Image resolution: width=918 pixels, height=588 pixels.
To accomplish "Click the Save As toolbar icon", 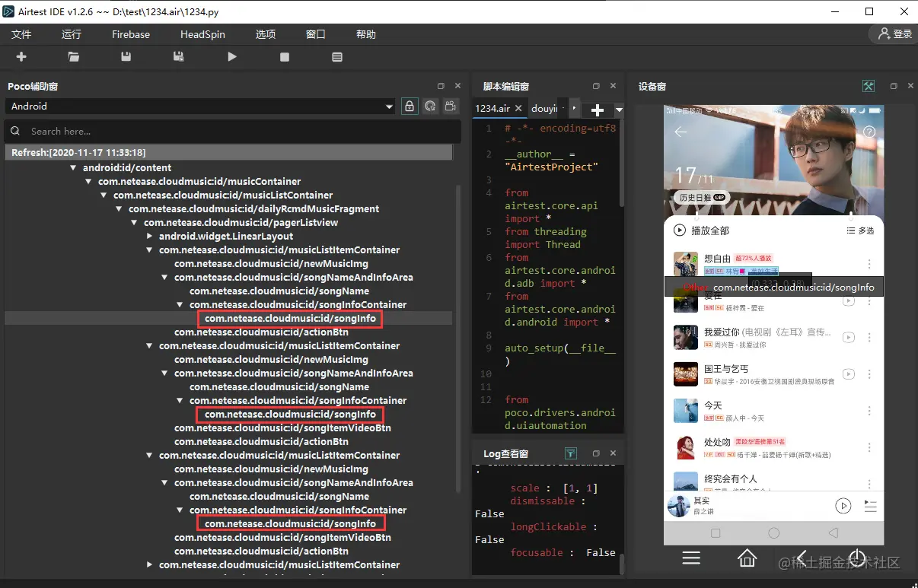I will tap(179, 57).
